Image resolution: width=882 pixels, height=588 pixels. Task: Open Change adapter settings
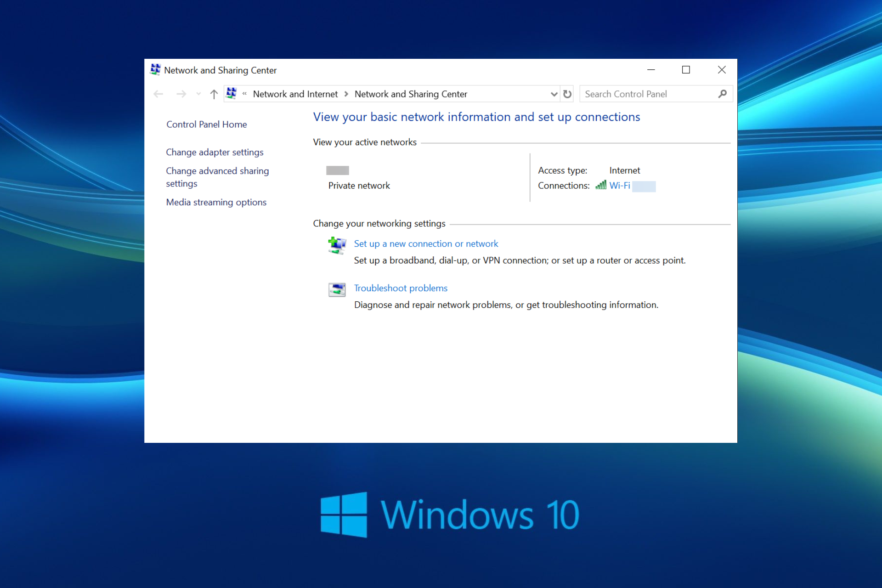tap(215, 152)
